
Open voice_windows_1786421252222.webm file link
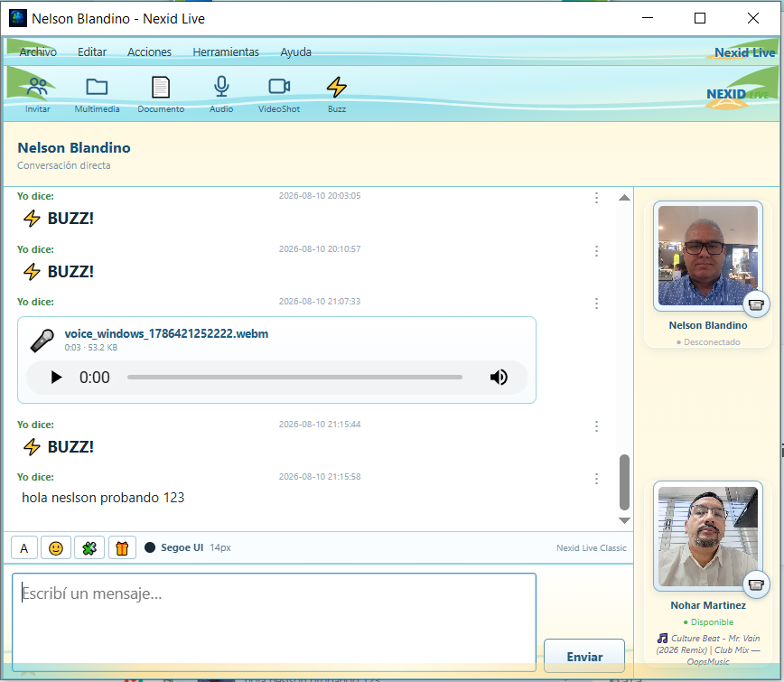166,333
